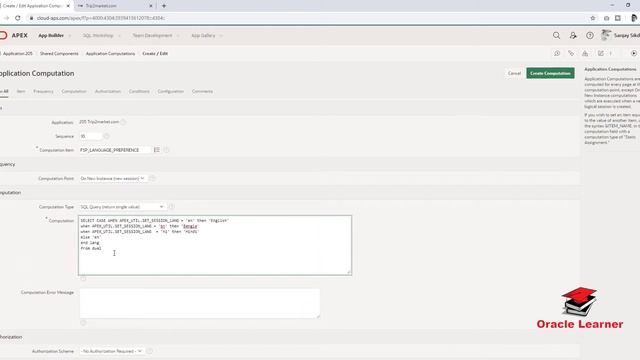This screenshot has width=640, height=360.
Task: Click help icon next to Computation Point
Action: click(152, 178)
